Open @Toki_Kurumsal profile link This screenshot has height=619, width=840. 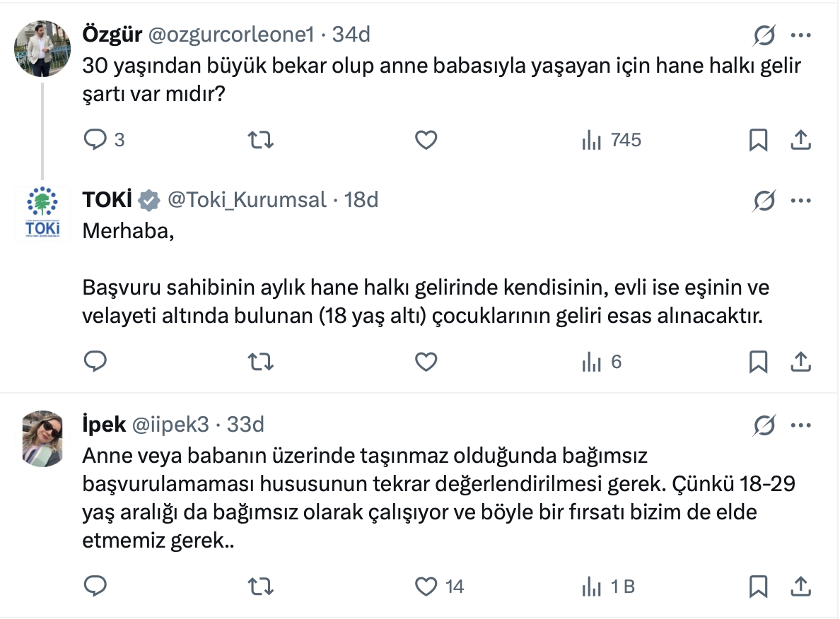[x=246, y=201]
